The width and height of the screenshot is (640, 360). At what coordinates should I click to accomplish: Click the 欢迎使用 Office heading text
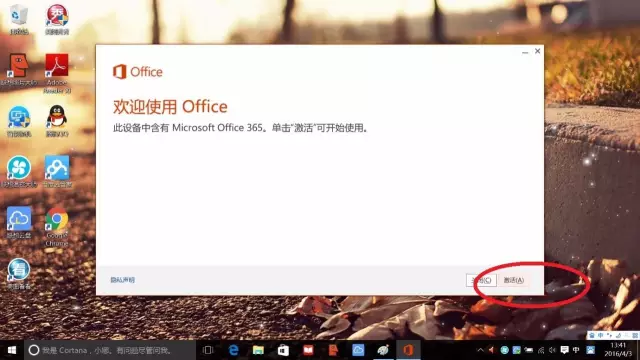coord(170,107)
